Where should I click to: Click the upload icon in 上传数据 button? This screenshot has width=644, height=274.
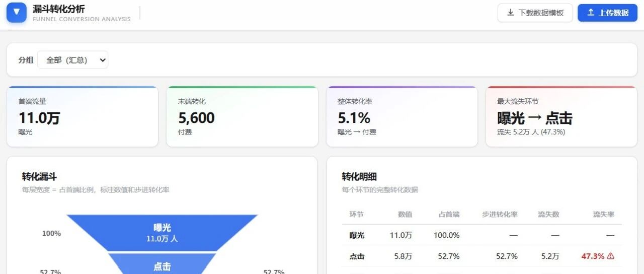(x=591, y=13)
